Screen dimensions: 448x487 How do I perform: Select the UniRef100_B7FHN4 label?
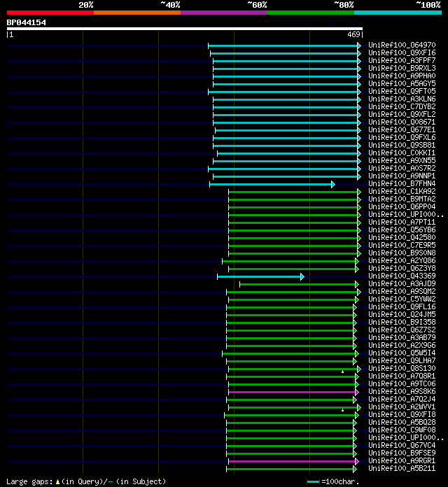[x=402, y=183]
